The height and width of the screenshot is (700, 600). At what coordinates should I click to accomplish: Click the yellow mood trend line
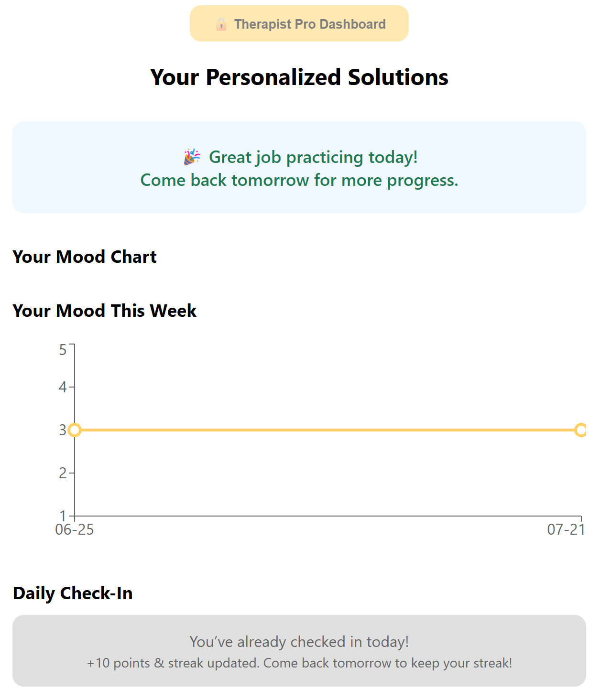tap(327, 430)
